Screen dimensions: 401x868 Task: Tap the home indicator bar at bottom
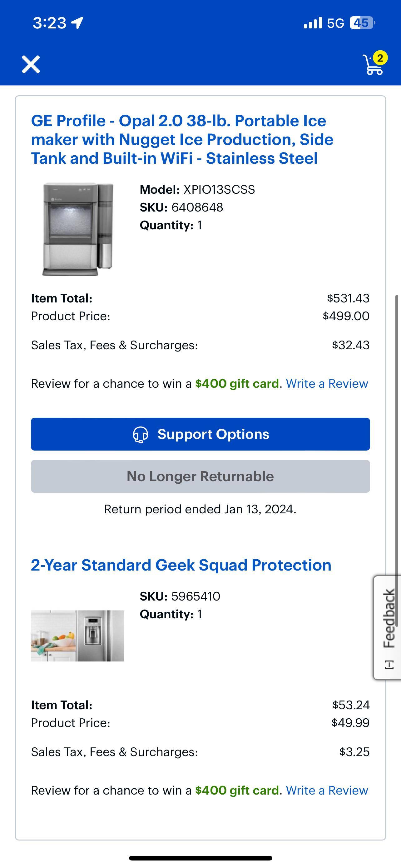[x=200, y=858]
